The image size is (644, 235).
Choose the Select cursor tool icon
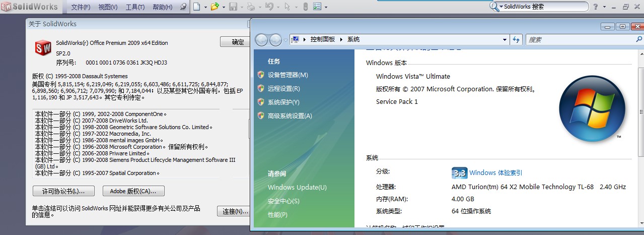tap(287, 7)
